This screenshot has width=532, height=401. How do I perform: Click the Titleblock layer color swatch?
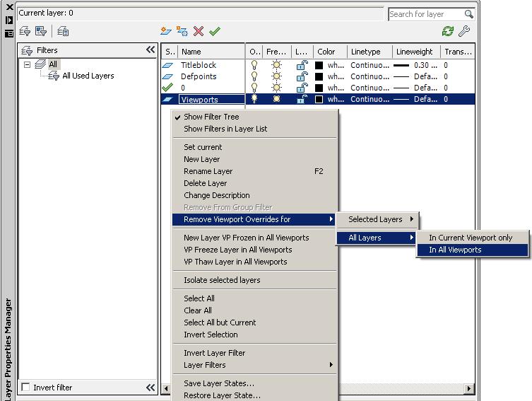pyautogui.click(x=319, y=65)
